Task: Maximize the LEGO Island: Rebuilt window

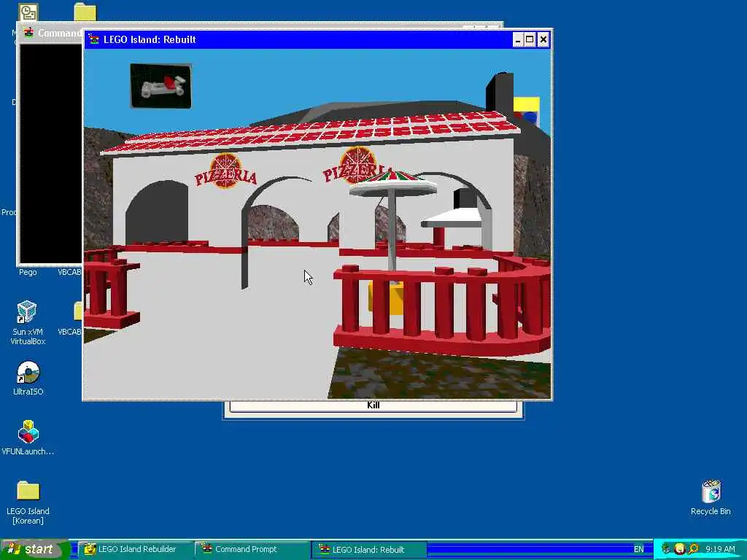Action: [x=530, y=39]
